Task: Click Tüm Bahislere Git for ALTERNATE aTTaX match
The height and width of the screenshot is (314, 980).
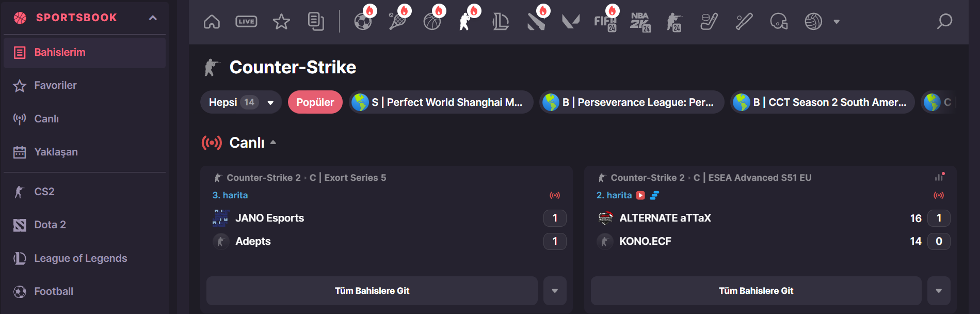Action: click(756, 291)
